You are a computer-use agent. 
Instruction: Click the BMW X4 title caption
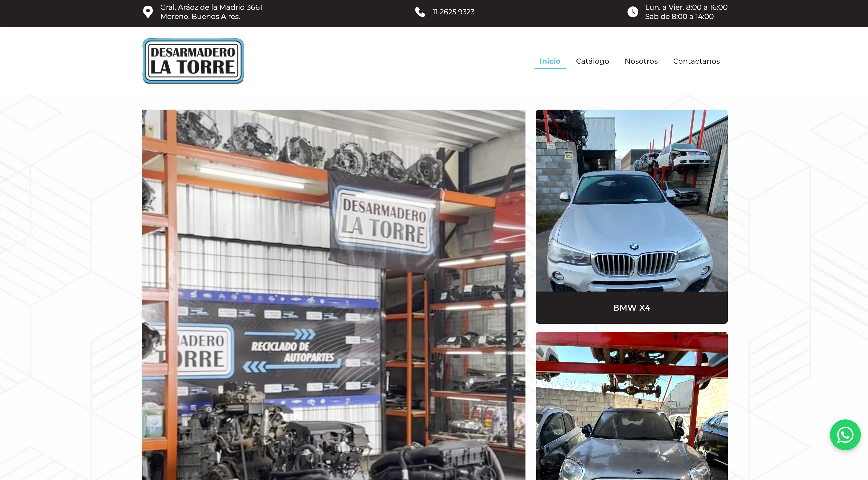click(x=631, y=307)
